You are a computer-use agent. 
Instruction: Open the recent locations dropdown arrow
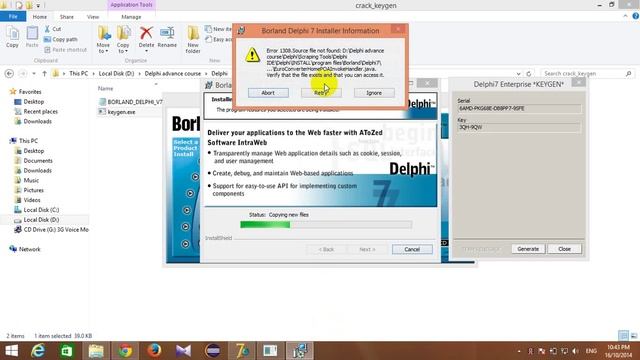(34, 73)
